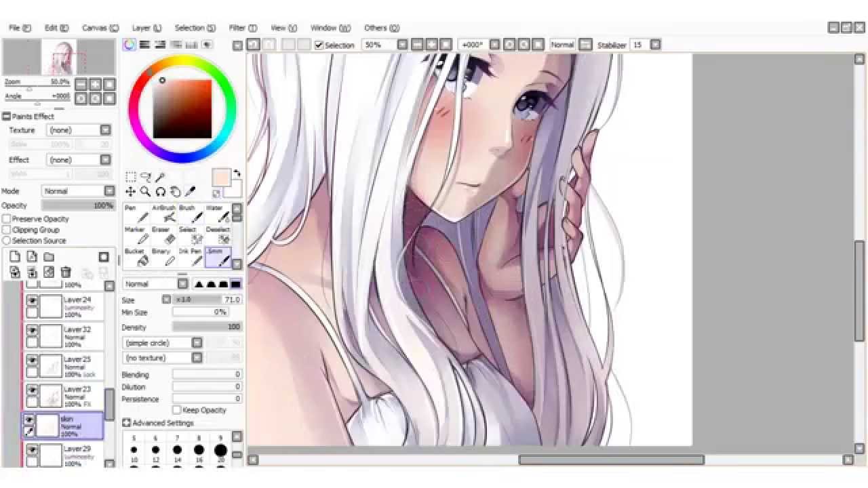The width and height of the screenshot is (868, 488).
Task: Expand the Advanced Settings section
Action: tap(126, 423)
